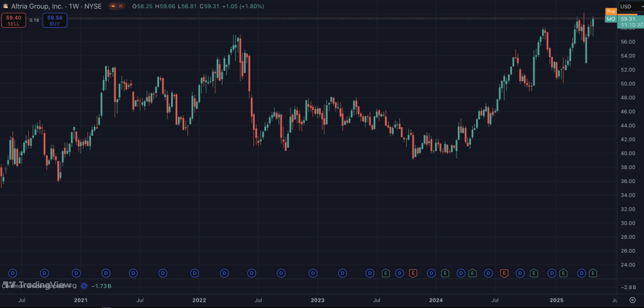Click dividend marker nearest the 2024 label
Image resolution: width=644 pixels, height=308 pixels.
tap(431, 273)
